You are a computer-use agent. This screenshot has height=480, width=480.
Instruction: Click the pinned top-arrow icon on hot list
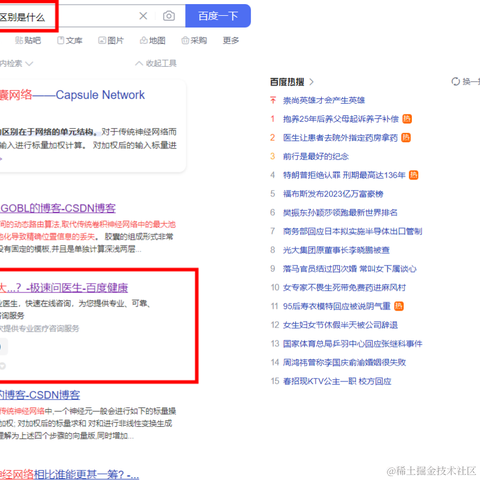273,100
